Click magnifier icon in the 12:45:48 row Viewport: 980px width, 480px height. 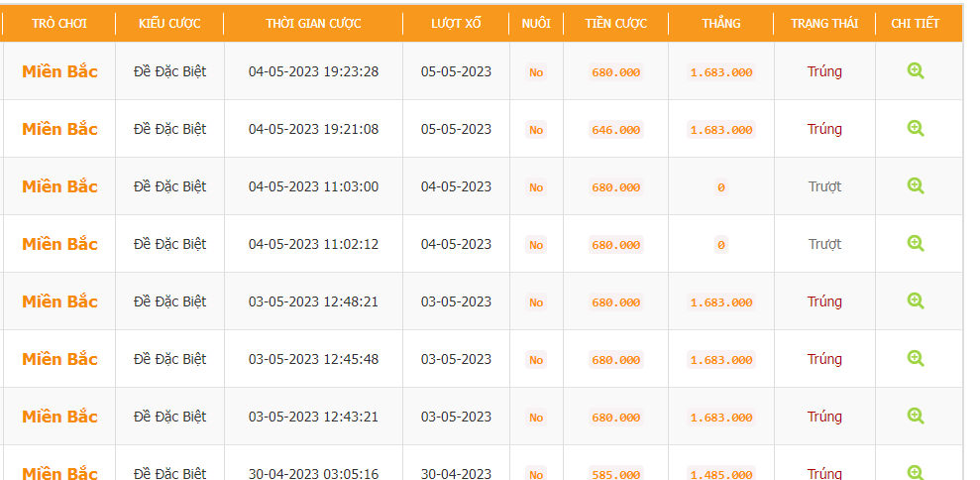(x=915, y=359)
